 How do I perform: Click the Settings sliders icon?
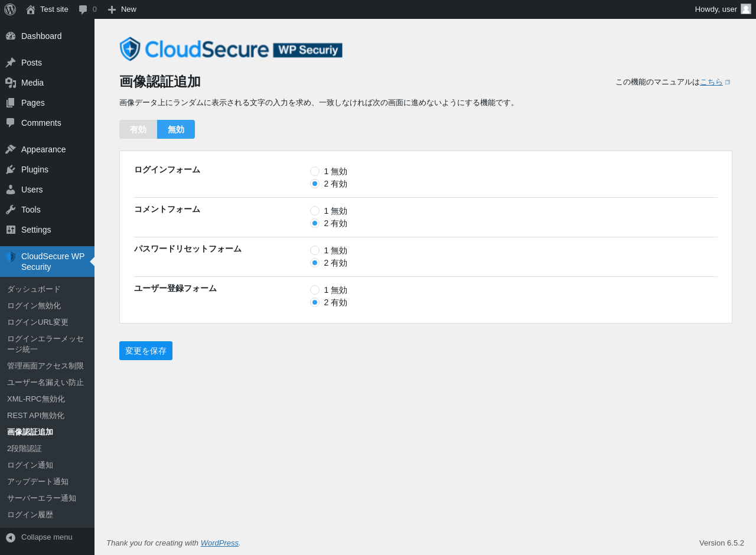11,230
